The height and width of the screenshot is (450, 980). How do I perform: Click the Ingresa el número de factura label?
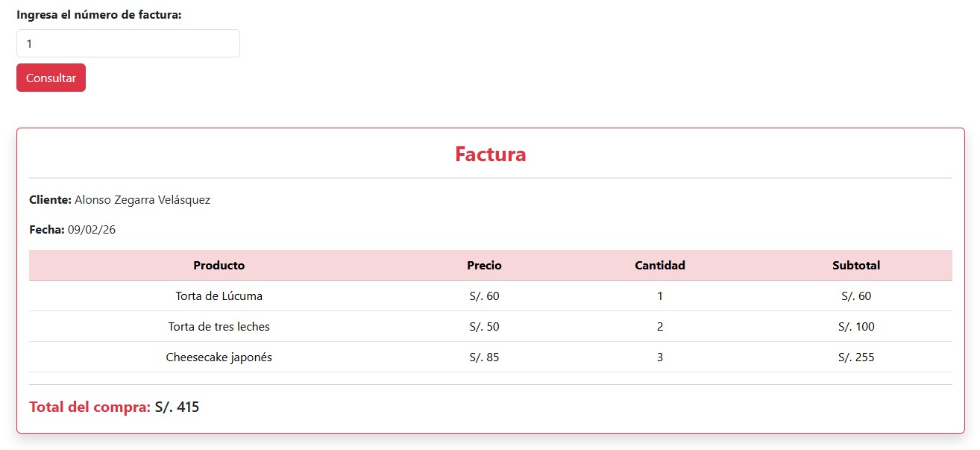98,15
